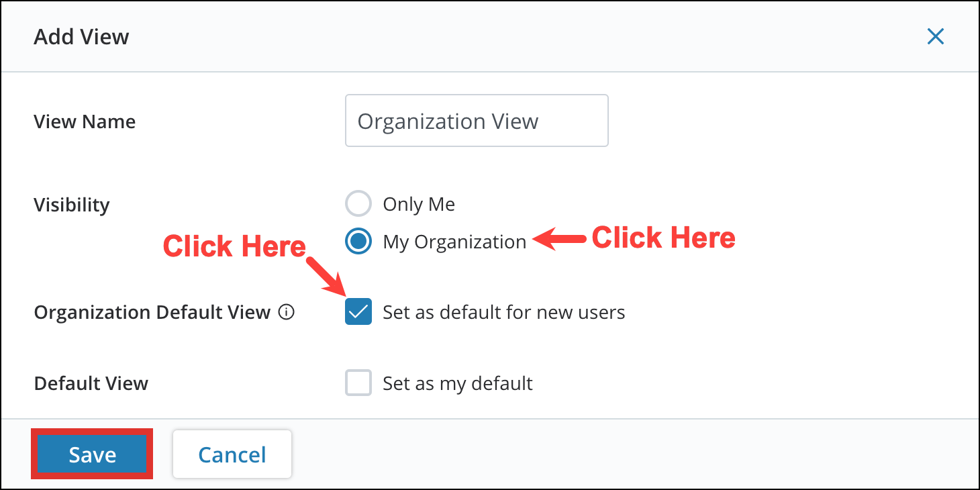Viewport: 980px width, 490px height.
Task: Enable Set as my default checkbox
Action: click(x=358, y=383)
